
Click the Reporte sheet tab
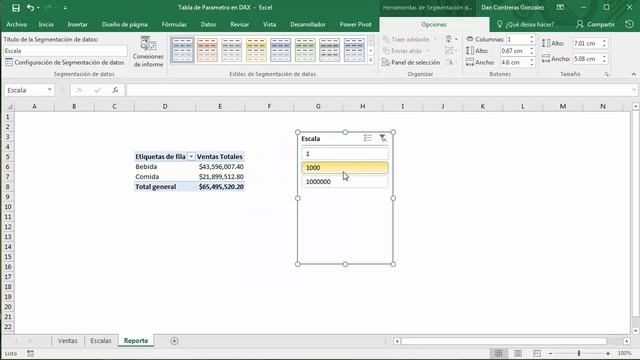(136, 341)
